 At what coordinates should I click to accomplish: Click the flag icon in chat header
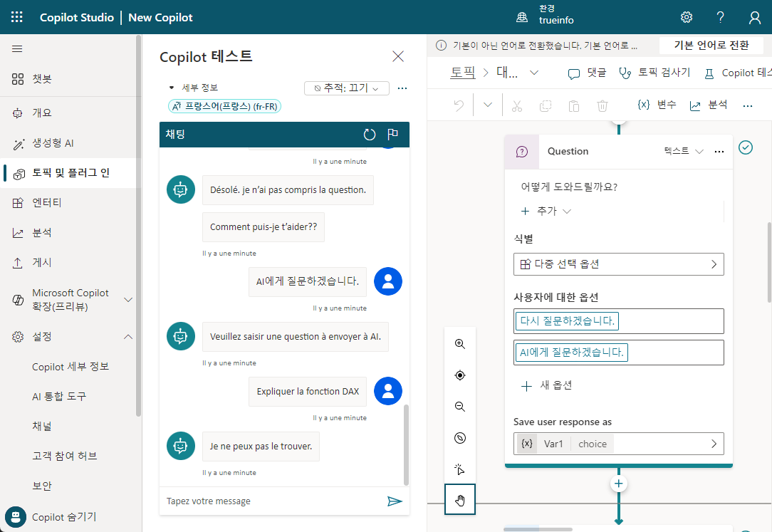tap(392, 135)
